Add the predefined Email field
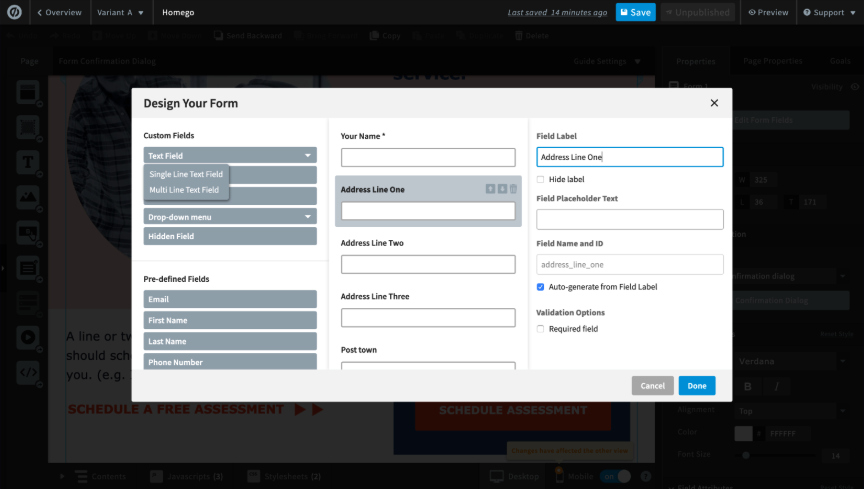This screenshot has width=864, height=489. tap(230, 299)
